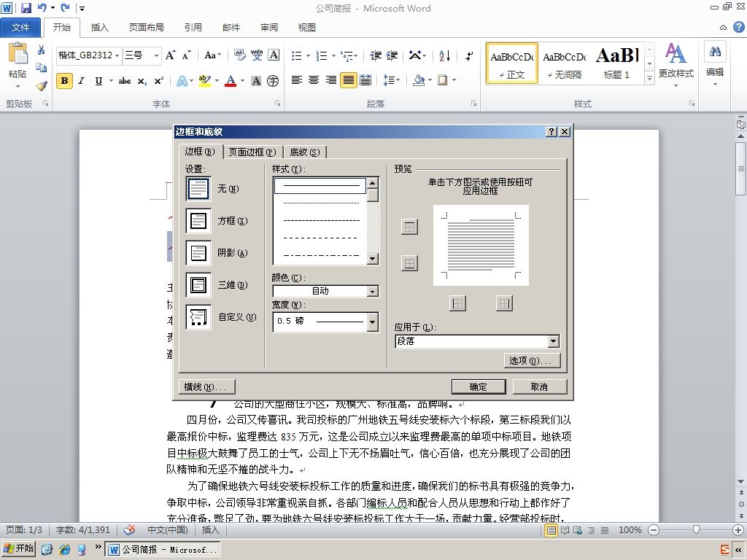
Task: Open the font name dropdown
Action: point(117,55)
